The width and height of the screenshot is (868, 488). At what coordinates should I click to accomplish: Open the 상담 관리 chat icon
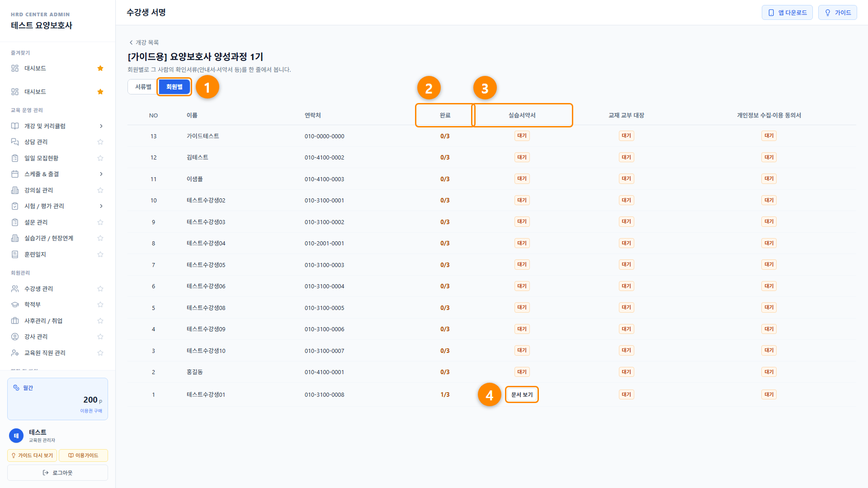point(15,142)
